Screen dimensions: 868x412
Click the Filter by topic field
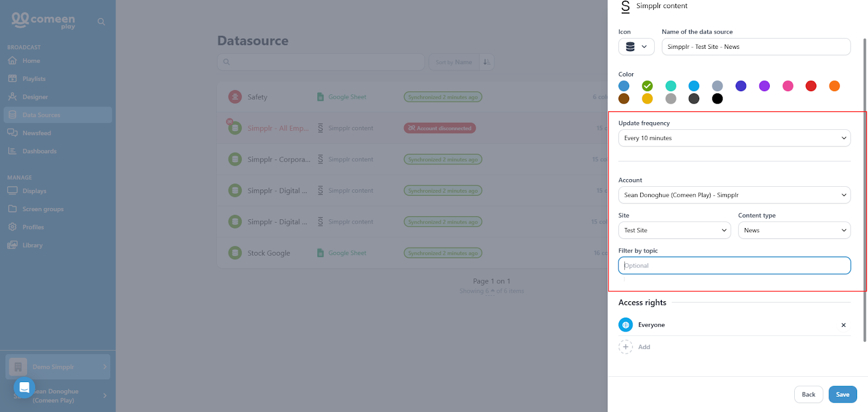point(735,265)
